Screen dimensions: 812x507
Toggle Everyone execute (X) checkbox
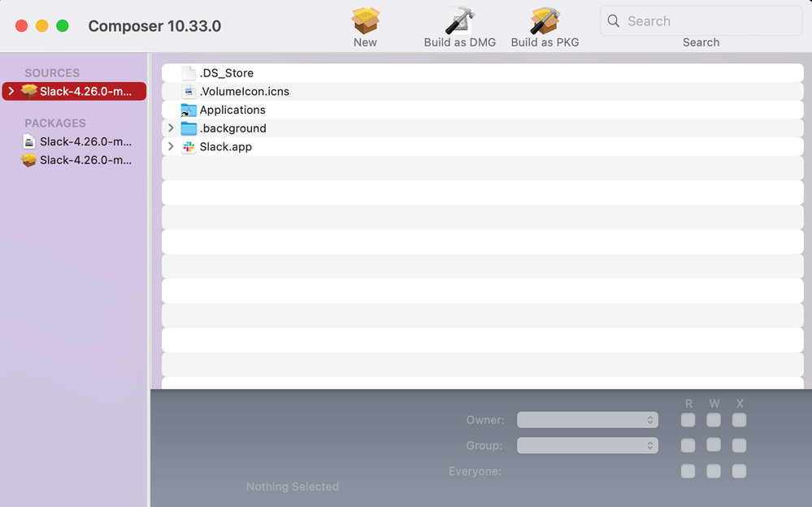coord(739,470)
